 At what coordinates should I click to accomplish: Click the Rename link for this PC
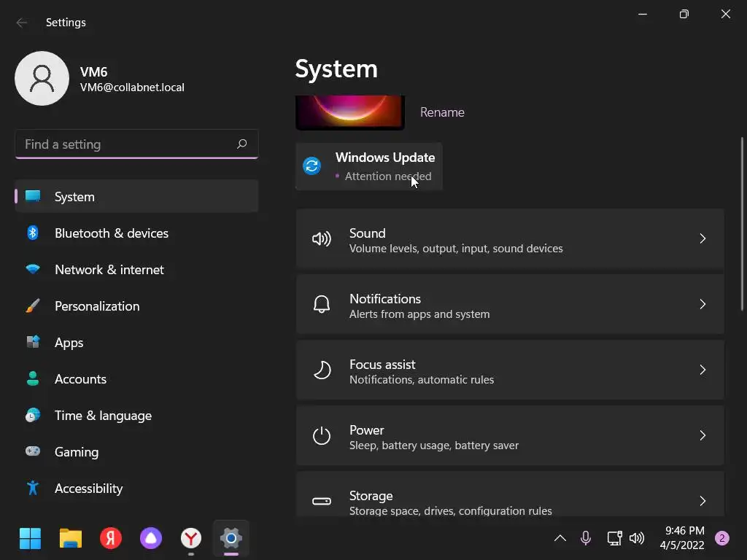pos(442,112)
